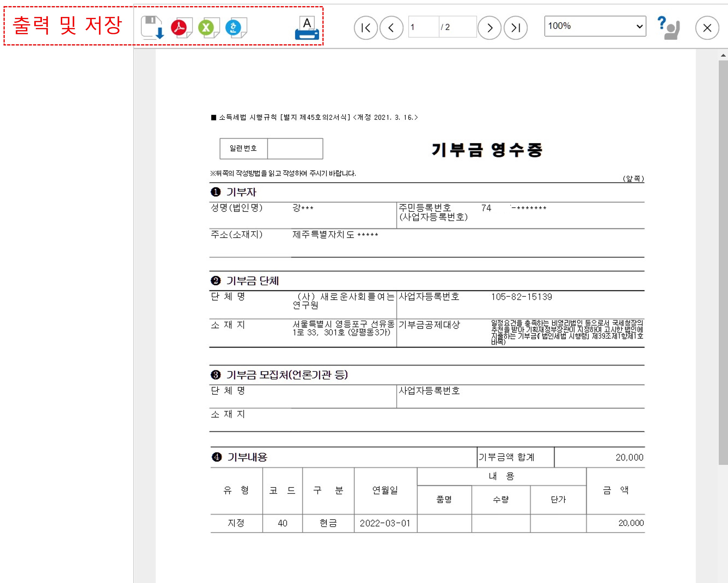
Task: Jump to the last page
Action: pos(516,28)
